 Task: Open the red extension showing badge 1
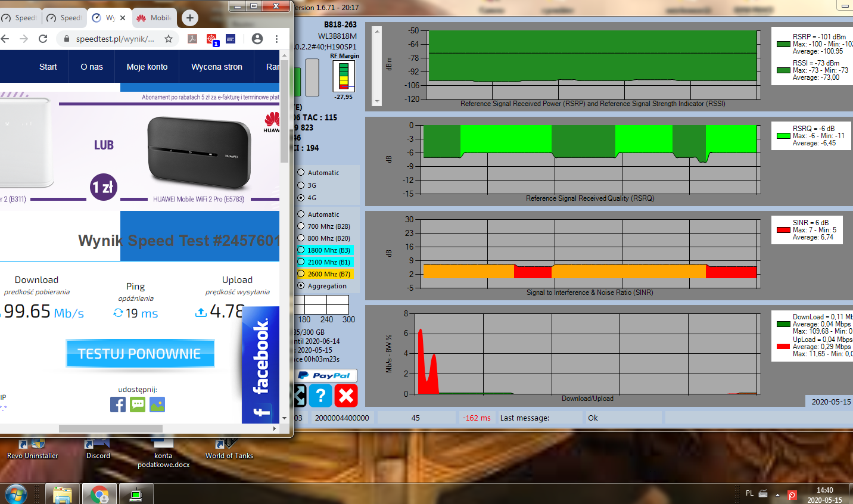(x=212, y=39)
